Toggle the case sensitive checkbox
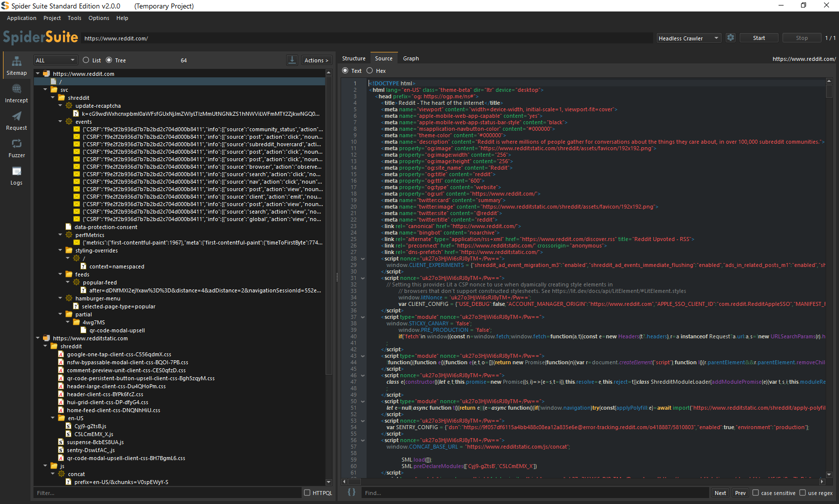 [x=756, y=493]
